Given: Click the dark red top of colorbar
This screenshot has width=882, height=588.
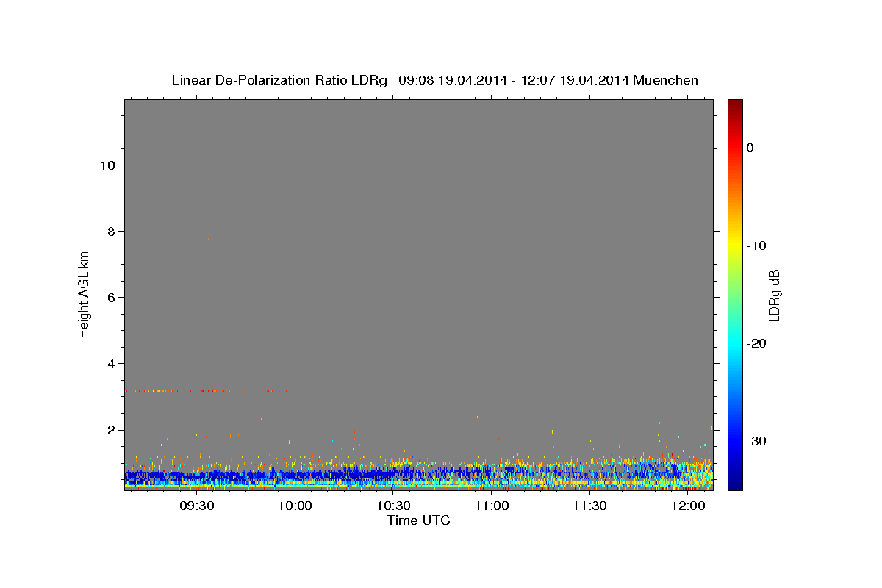Looking at the screenshot, I should (735, 107).
